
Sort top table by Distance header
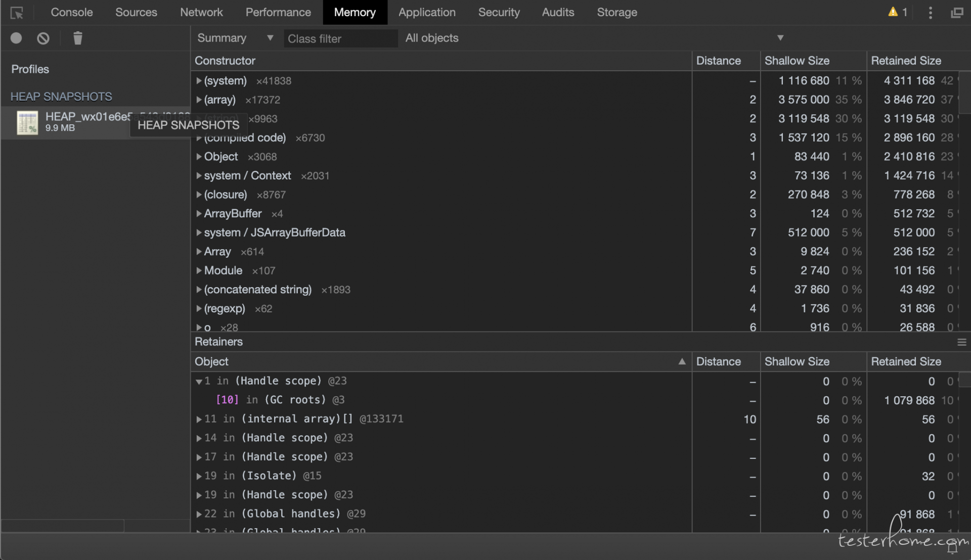[726, 61]
